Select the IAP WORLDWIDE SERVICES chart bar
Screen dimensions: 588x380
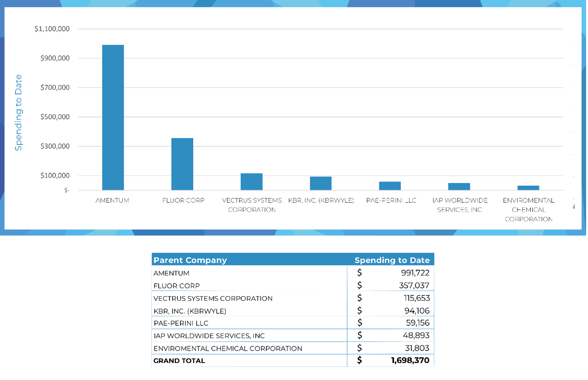(459, 187)
